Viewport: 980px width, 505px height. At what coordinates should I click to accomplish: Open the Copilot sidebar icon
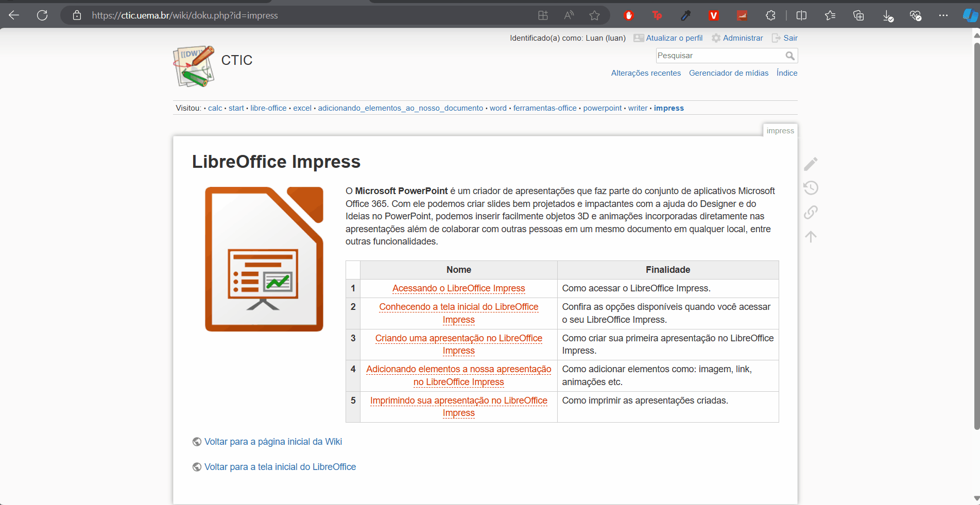pos(970,15)
